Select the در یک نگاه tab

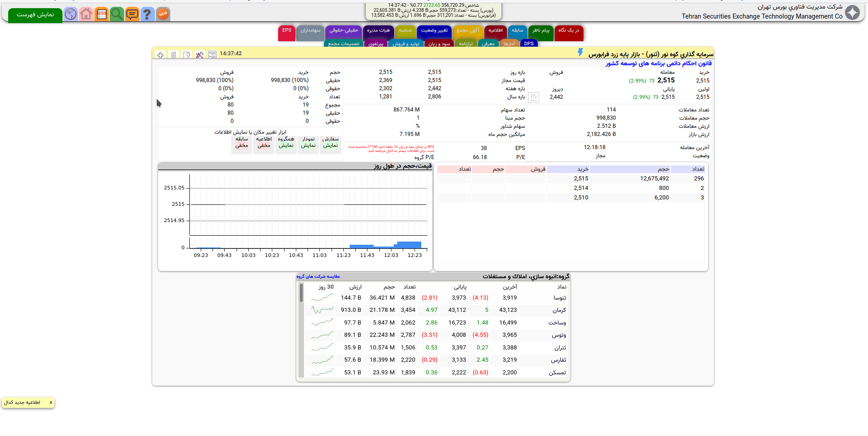(569, 33)
